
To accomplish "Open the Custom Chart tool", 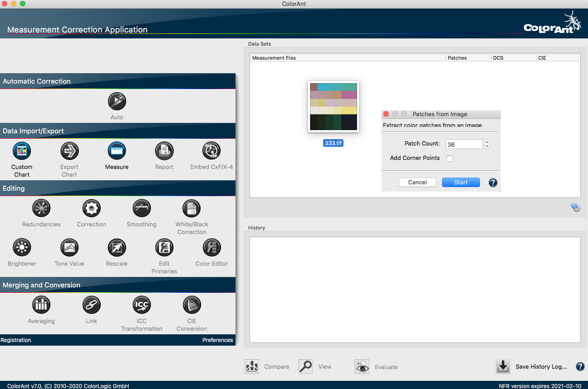I will point(22,151).
